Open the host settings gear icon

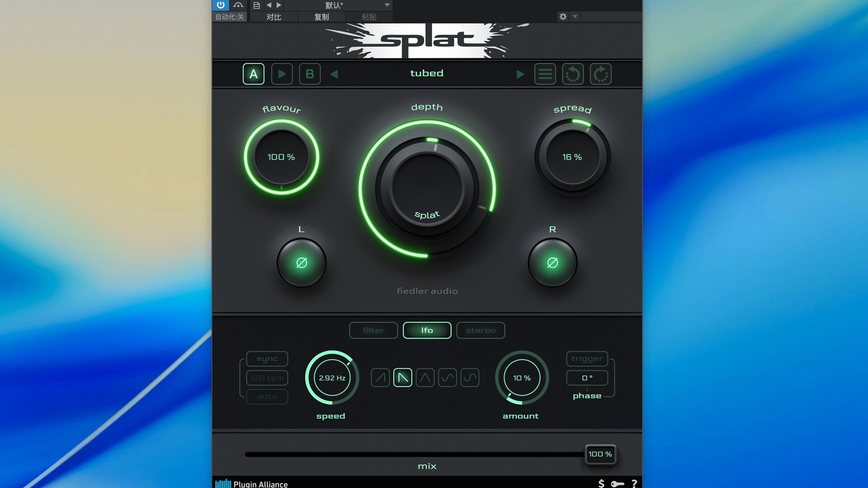(563, 16)
